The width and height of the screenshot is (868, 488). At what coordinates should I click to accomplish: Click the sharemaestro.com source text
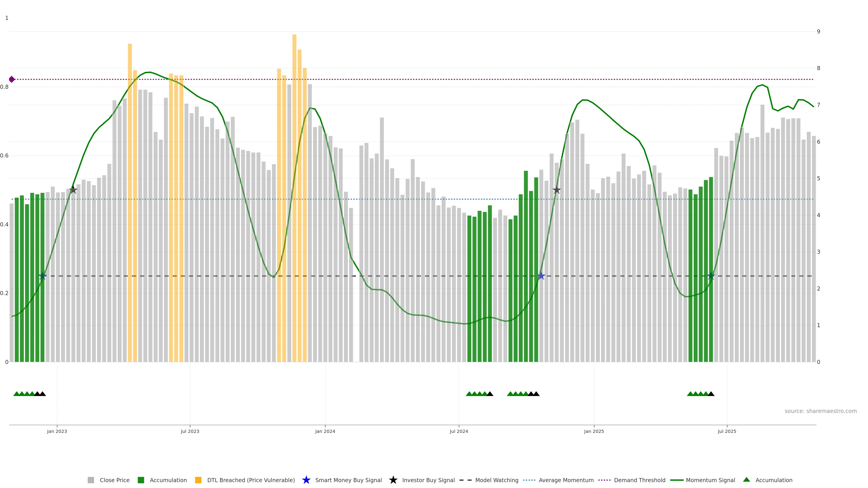pyautogui.click(x=821, y=411)
